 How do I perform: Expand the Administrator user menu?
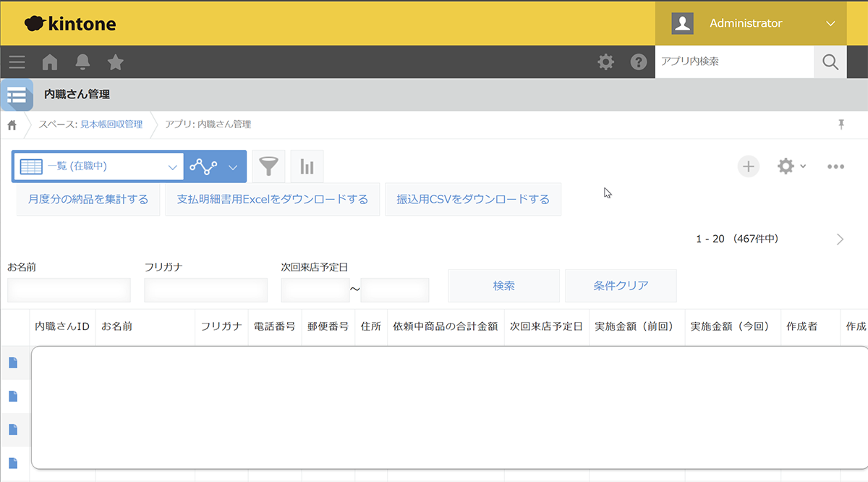click(x=830, y=23)
